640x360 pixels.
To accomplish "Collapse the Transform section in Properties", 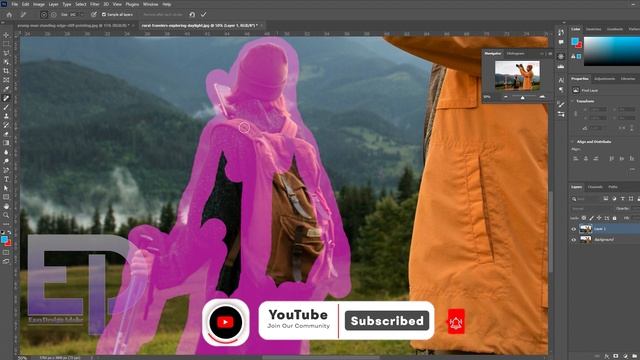I will [x=572, y=101].
